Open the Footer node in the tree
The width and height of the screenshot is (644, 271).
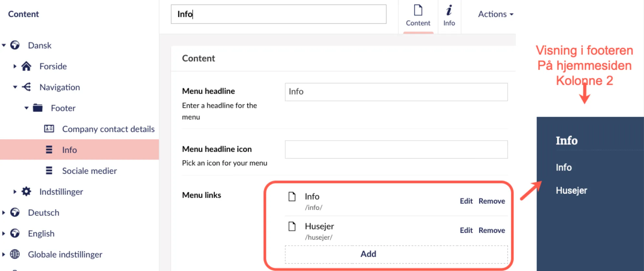point(63,108)
